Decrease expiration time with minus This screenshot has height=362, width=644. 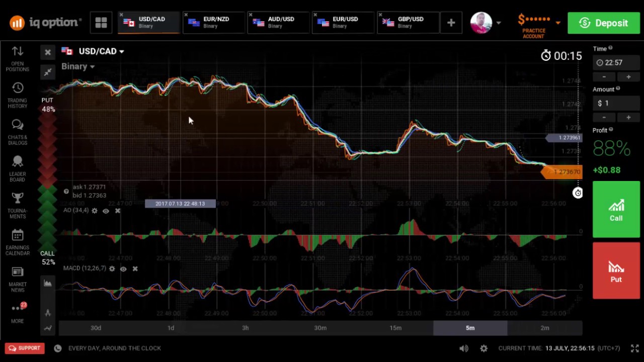coord(604,77)
